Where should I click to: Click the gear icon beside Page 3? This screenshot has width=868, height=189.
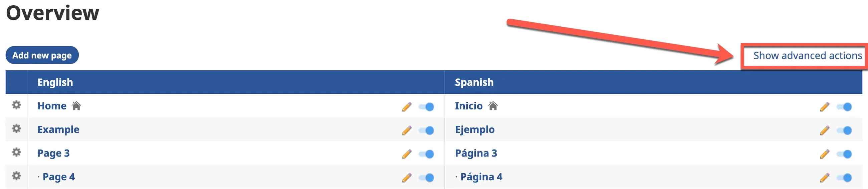(x=16, y=152)
